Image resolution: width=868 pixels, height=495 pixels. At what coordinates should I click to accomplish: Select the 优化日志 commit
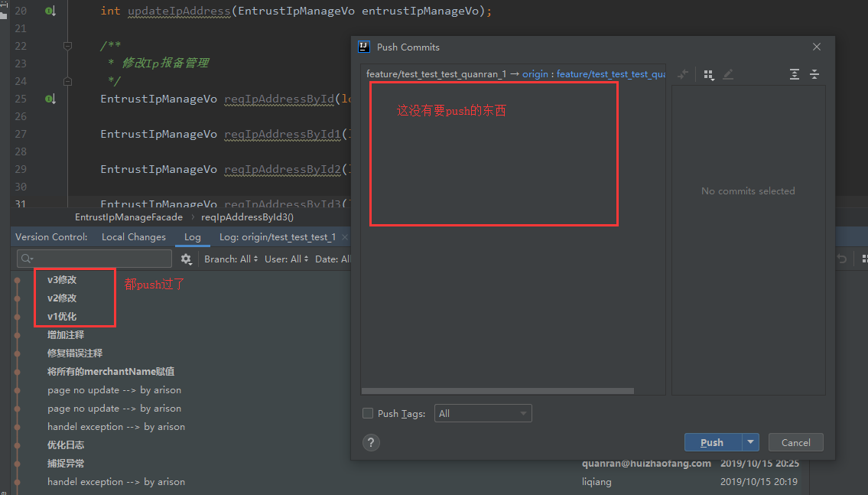66,445
